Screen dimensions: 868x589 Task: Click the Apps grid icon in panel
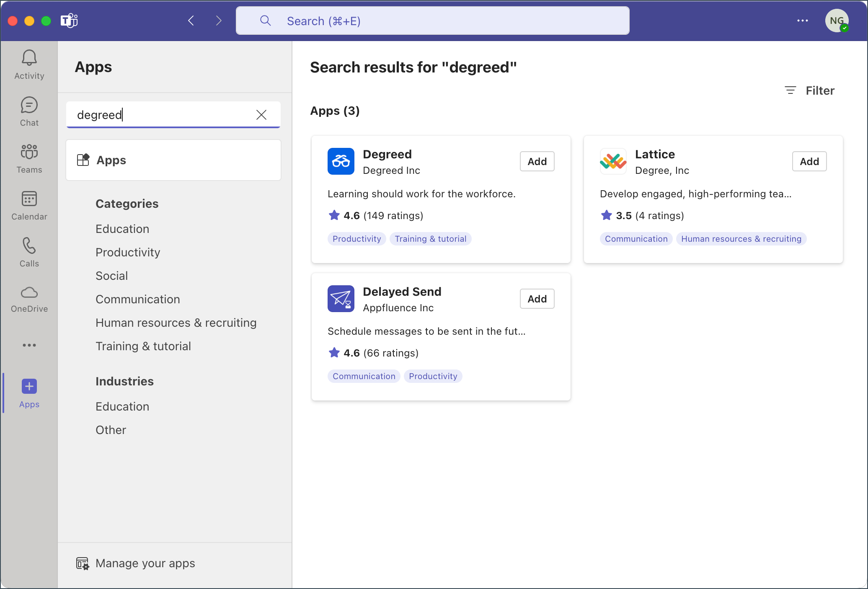pos(83,160)
